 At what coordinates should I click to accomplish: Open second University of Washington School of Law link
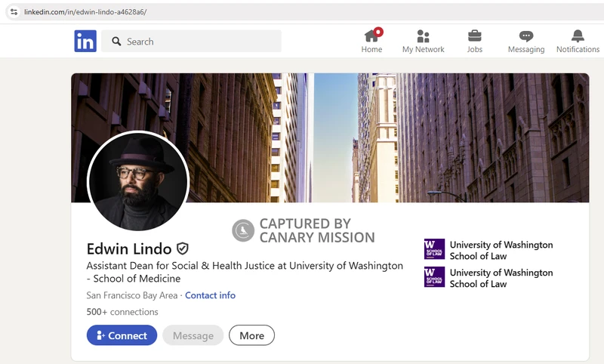pyautogui.click(x=501, y=278)
